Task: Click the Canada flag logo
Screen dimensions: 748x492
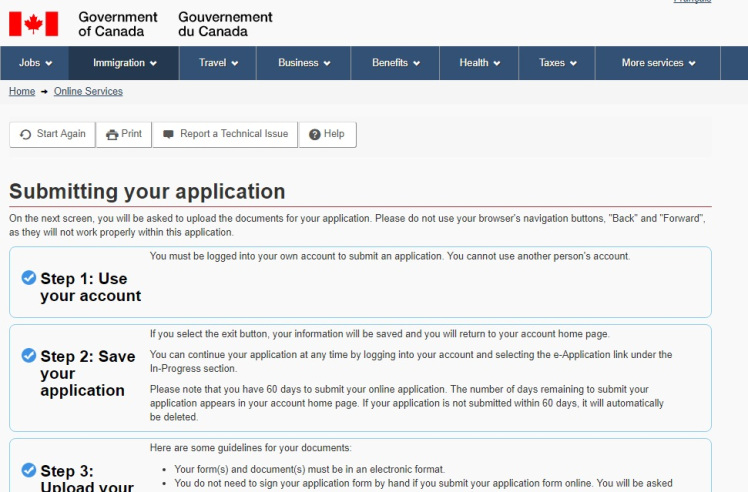Action: click(33, 24)
